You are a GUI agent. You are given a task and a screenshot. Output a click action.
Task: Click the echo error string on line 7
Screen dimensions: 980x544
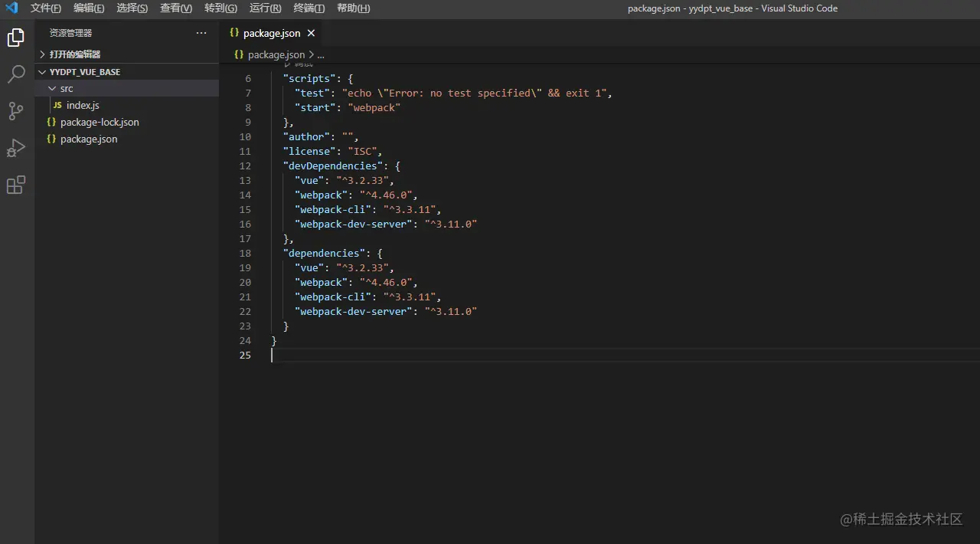(475, 93)
